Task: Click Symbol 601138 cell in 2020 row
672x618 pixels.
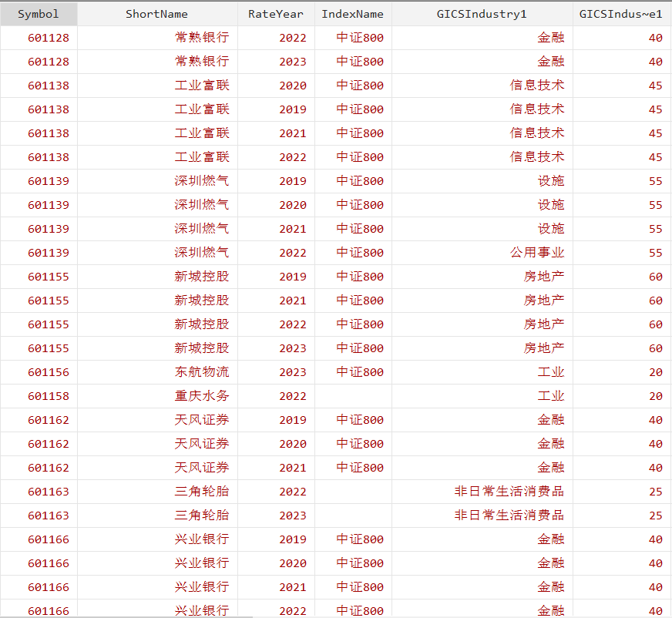Action: [39, 86]
